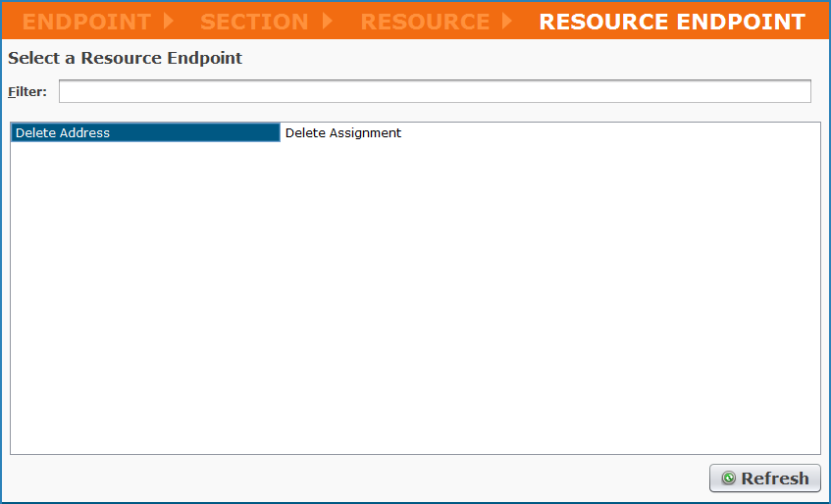
Task: Click blank space right of Delete Assignment
Action: [x=608, y=132]
